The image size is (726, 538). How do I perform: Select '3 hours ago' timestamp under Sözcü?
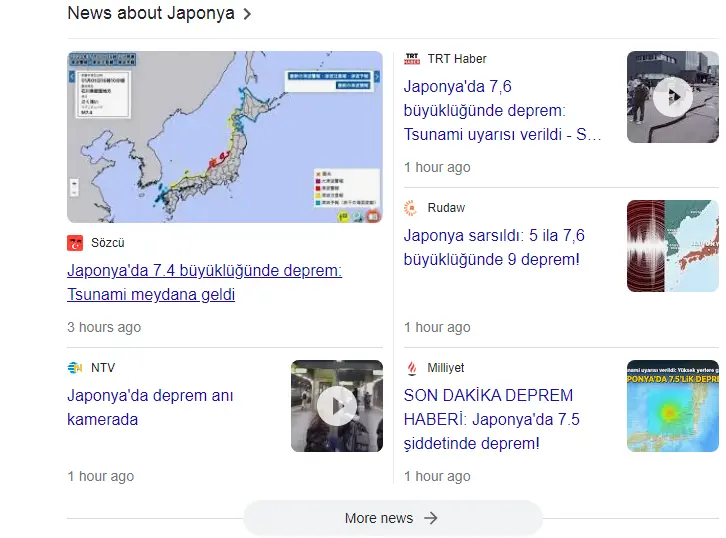coord(104,327)
